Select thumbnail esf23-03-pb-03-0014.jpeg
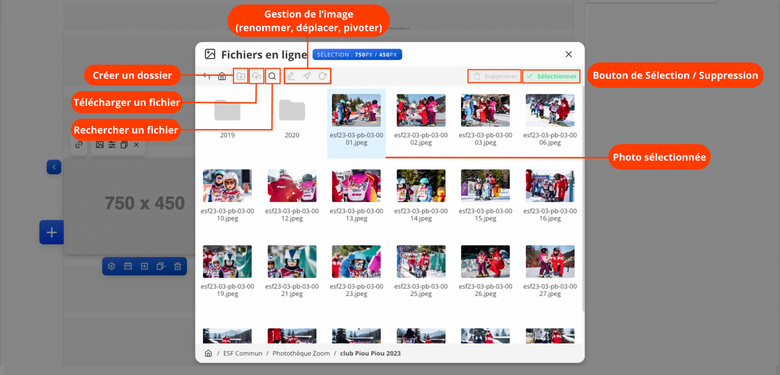The height and width of the screenshot is (375, 780). pos(421,186)
